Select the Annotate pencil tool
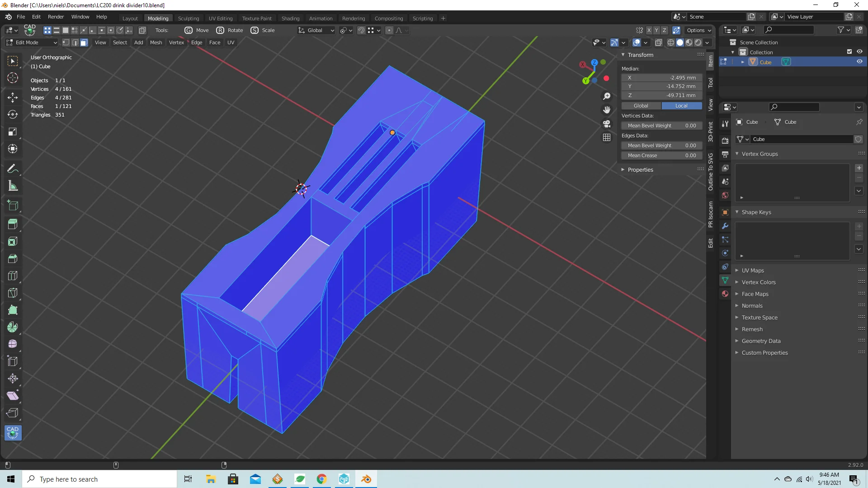This screenshot has width=868, height=488. pos(13,169)
